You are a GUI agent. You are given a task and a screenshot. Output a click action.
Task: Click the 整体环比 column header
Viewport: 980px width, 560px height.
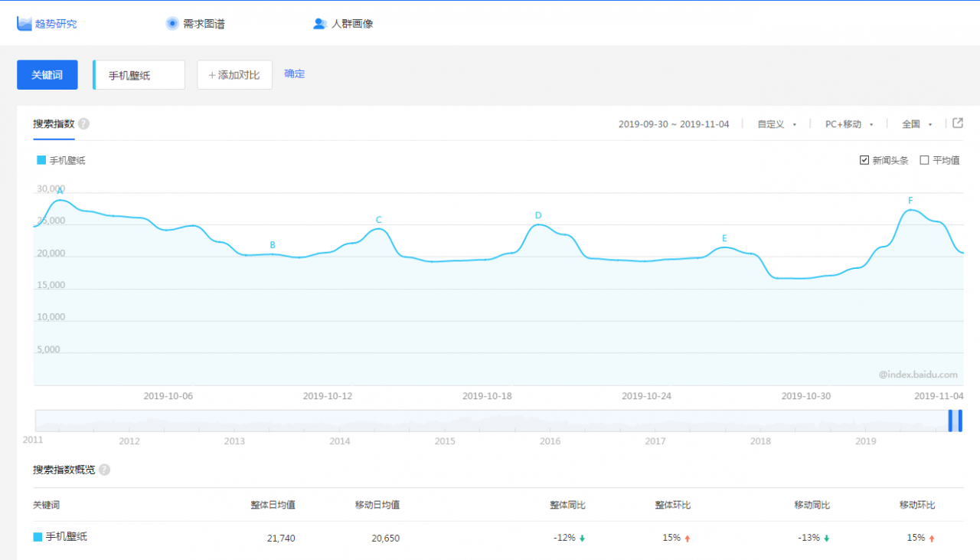[672, 505]
